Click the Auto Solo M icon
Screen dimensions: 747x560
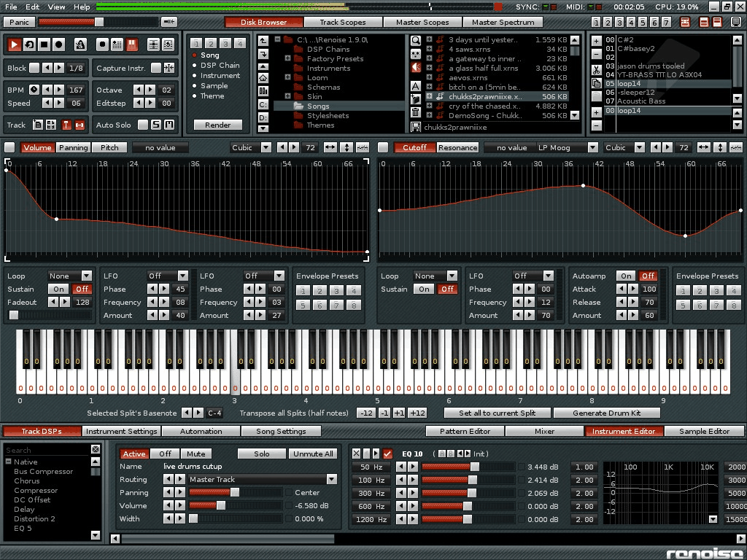169,125
